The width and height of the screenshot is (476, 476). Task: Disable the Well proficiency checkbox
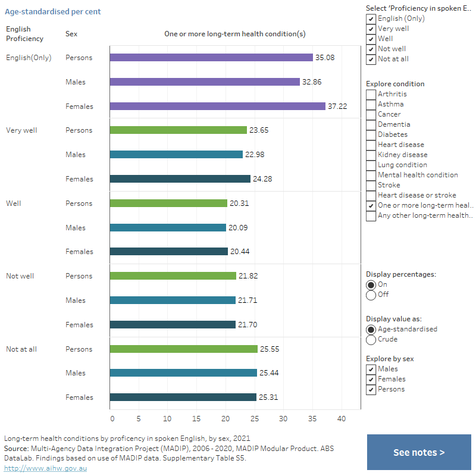(x=371, y=39)
